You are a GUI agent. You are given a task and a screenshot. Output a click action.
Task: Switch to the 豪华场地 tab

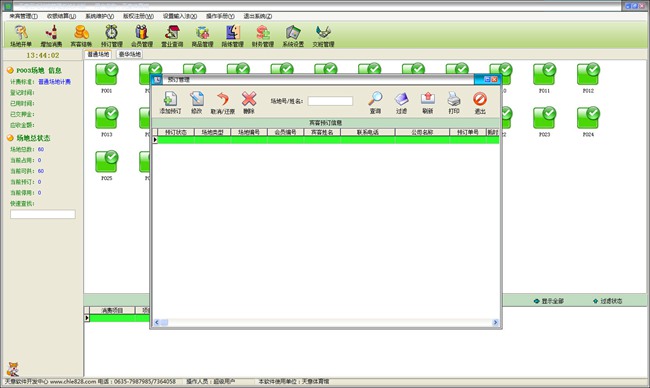click(x=130, y=54)
